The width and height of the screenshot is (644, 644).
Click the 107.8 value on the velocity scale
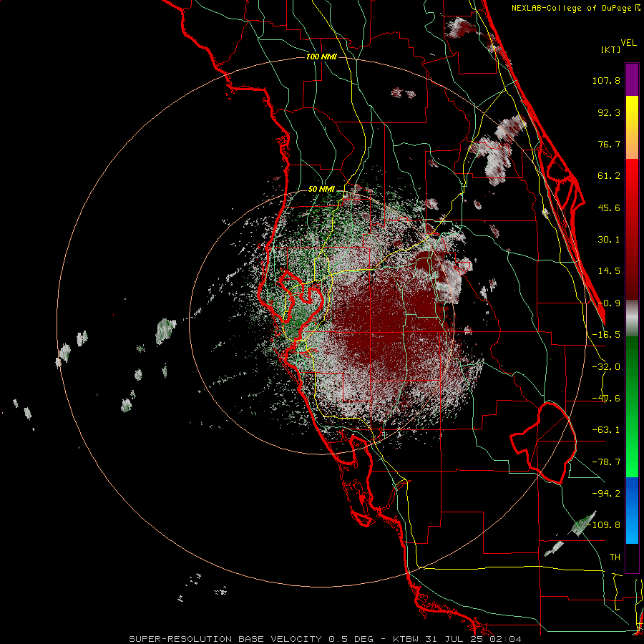(606, 80)
